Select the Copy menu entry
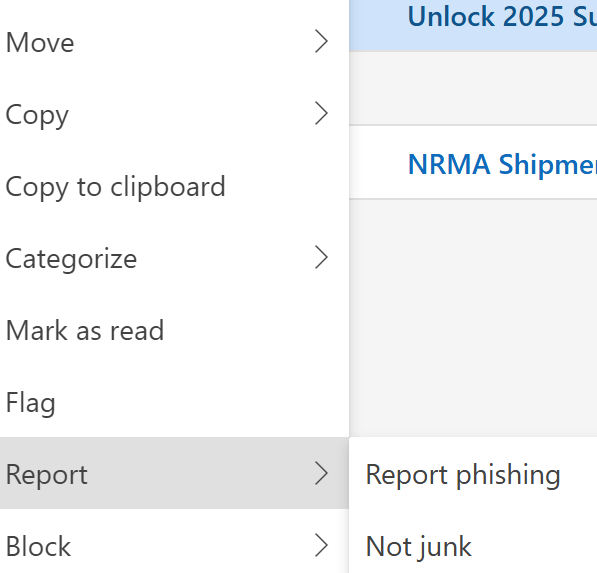This screenshot has height=573, width=597. (x=174, y=113)
